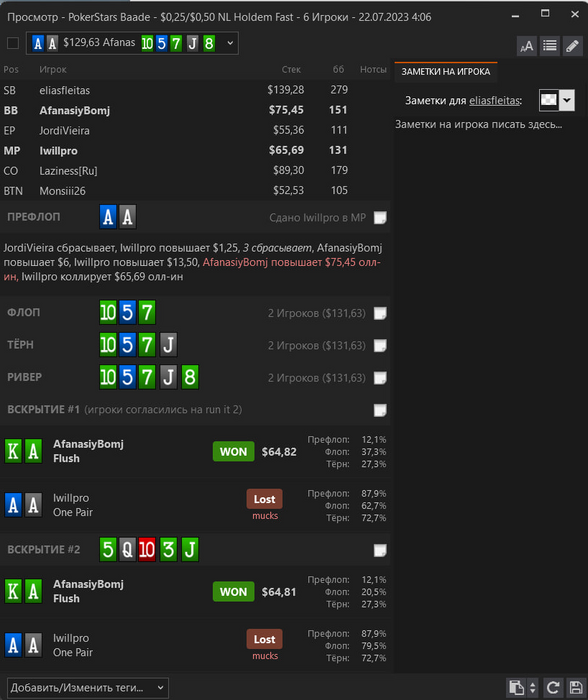
Task: Click the note color swatch for eliasfleitas
Action: pyautogui.click(x=549, y=100)
